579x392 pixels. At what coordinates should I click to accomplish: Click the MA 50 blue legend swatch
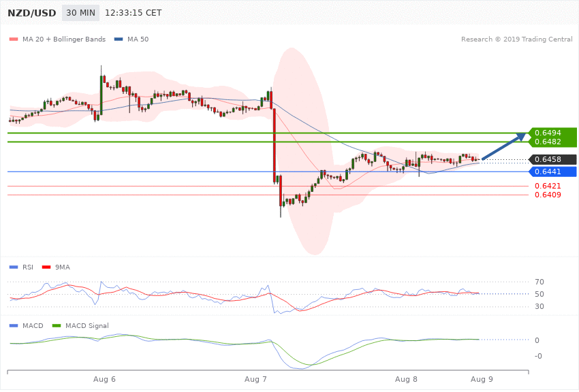coord(119,39)
